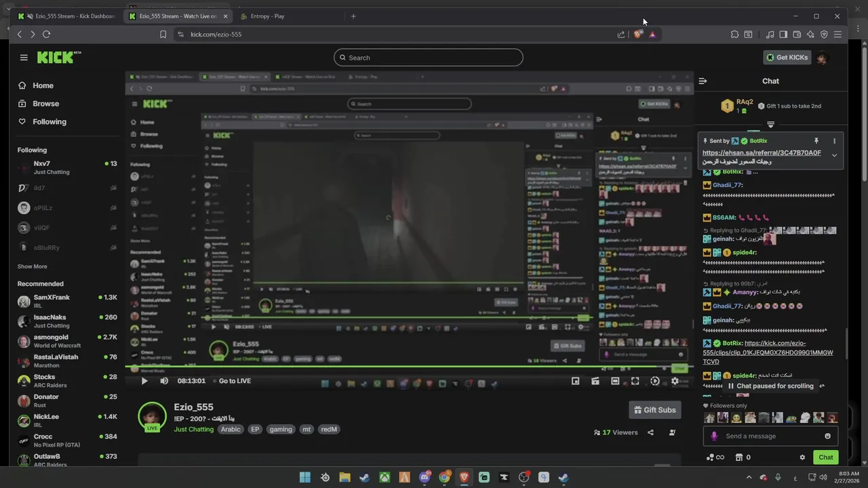Open Brave Shields lion icon

(637, 34)
